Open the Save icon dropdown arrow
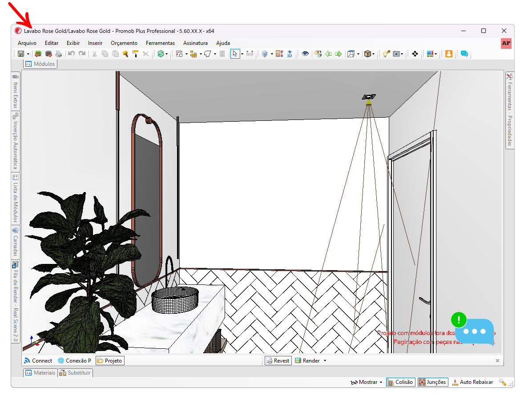 pyautogui.click(x=28, y=54)
